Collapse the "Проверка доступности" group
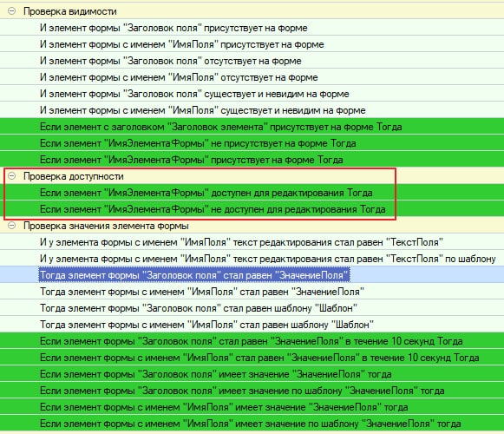Viewport: 504px width, 434px height. click(x=12, y=176)
